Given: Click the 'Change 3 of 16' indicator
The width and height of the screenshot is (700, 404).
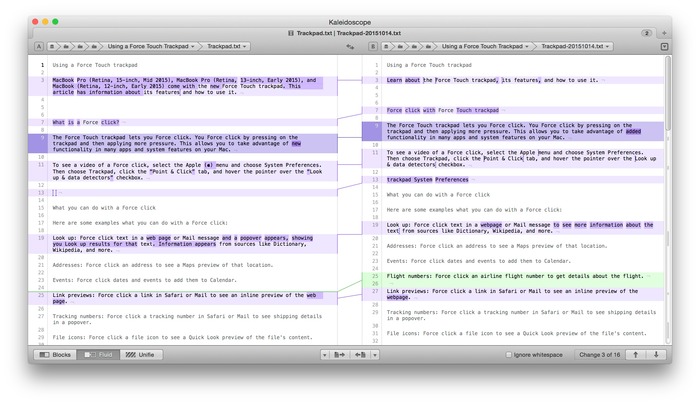Looking at the screenshot, I should pos(600,355).
